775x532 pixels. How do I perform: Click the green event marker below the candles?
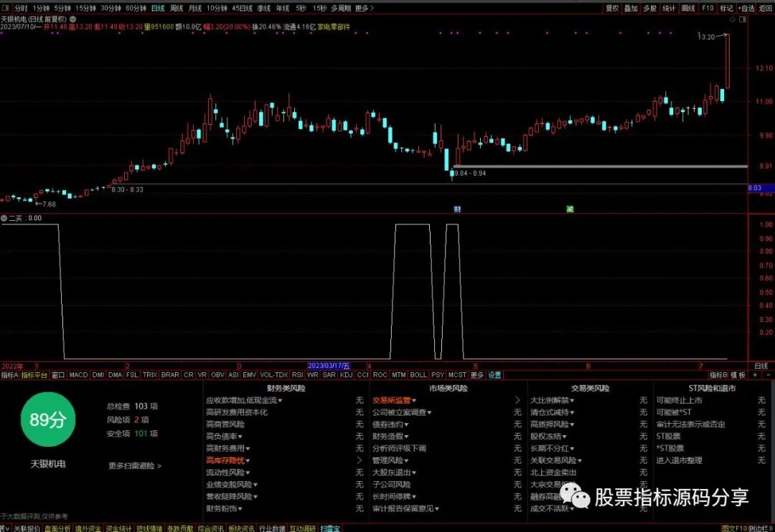coord(570,209)
